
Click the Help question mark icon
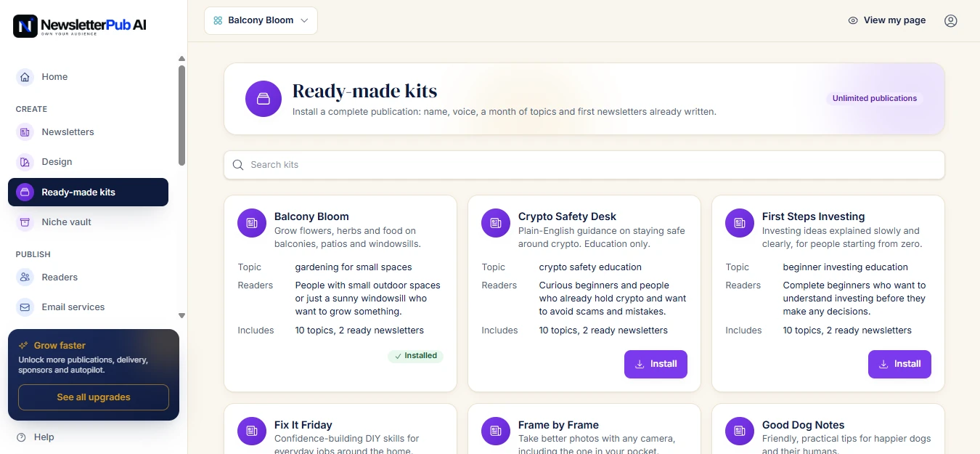coord(21,437)
